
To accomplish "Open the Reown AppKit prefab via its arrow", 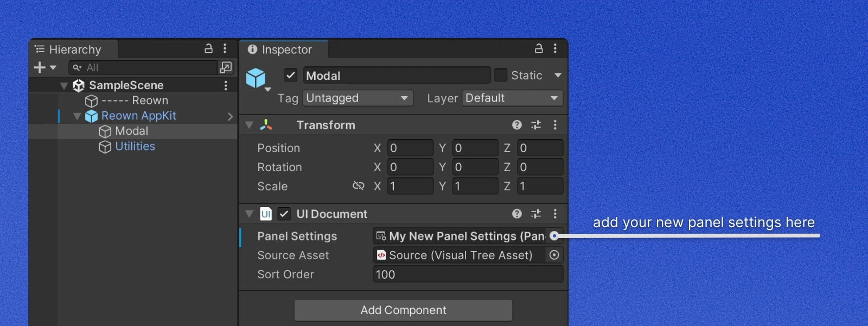I will tap(230, 116).
